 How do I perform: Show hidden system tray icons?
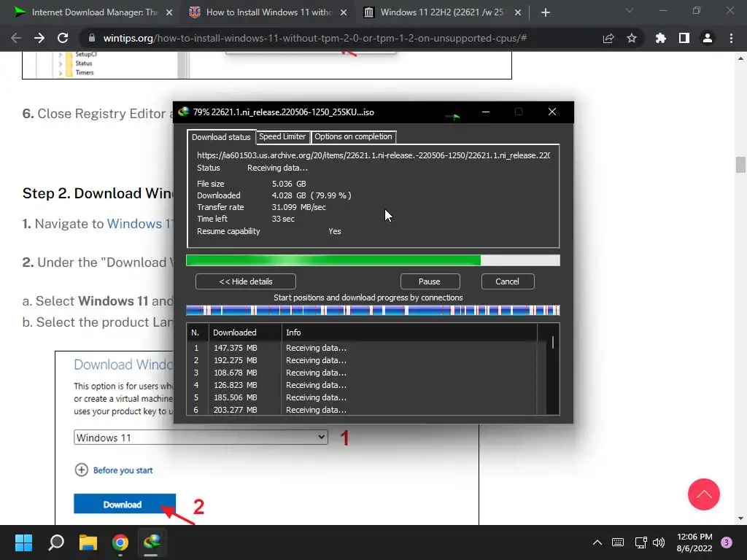pyautogui.click(x=597, y=542)
